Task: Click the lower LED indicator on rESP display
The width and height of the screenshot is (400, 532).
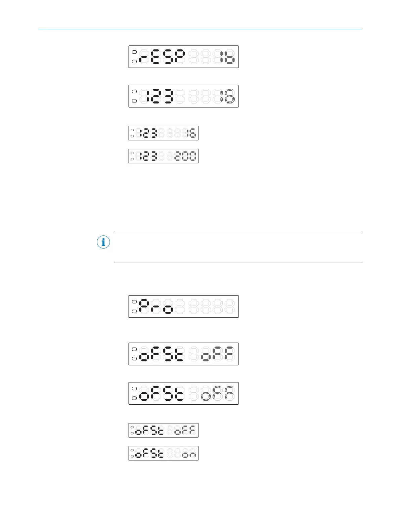Action: pyautogui.click(x=134, y=61)
